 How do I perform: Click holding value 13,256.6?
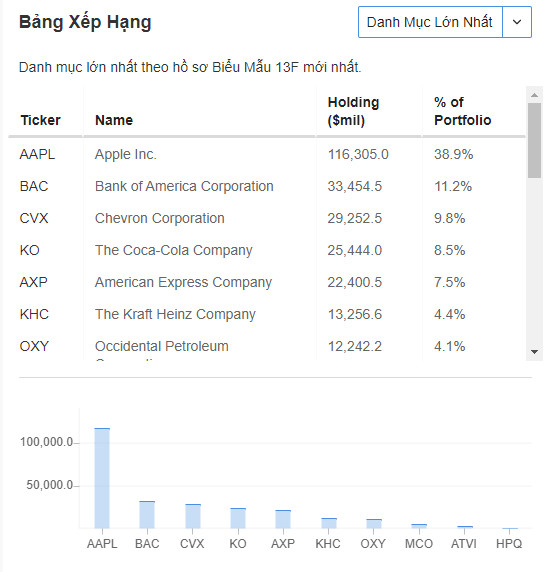[355, 314]
